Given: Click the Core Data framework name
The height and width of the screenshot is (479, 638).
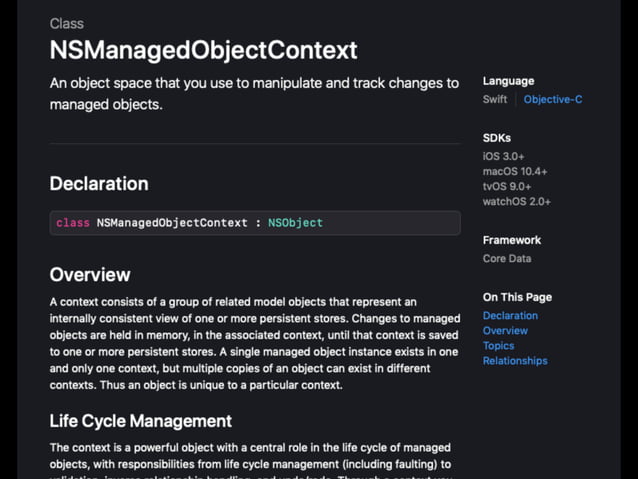Looking at the screenshot, I should coord(507,259).
